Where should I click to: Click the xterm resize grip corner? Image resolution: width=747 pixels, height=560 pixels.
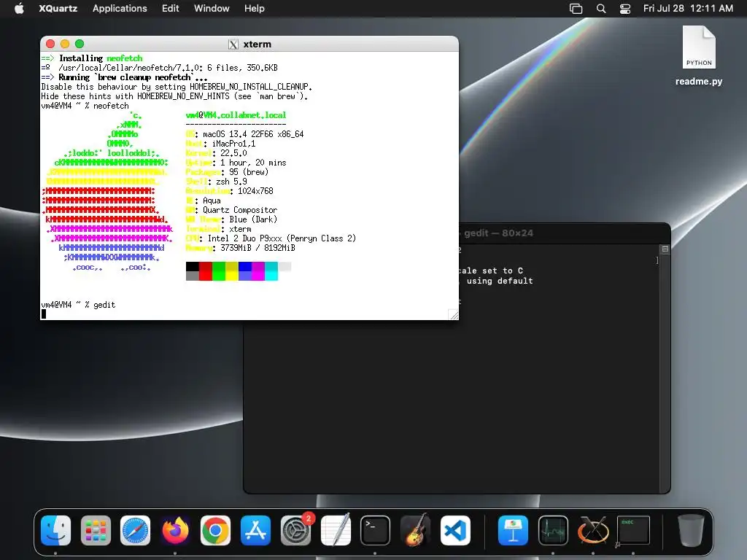point(454,314)
